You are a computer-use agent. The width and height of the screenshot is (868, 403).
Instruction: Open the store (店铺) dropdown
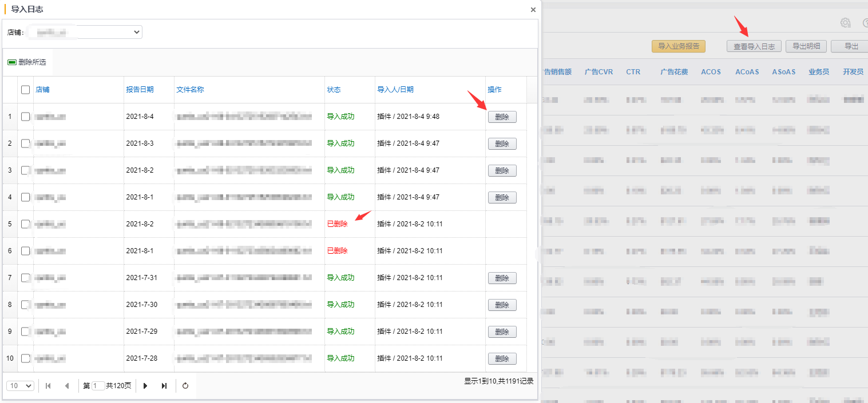(x=85, y=33)
